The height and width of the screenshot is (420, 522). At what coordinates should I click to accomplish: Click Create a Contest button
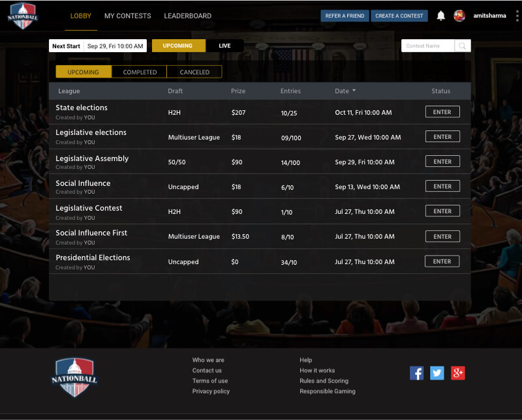click(x=399, y=16)
